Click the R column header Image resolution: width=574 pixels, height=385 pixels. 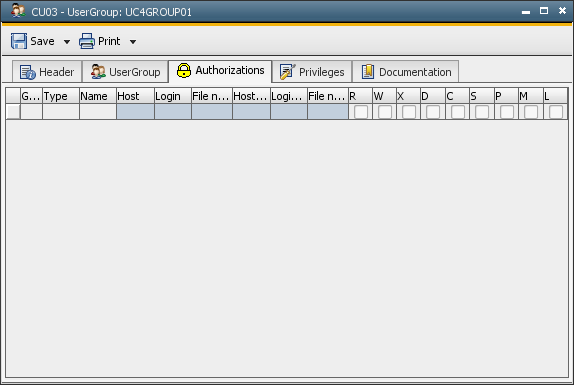coord(360,96)
